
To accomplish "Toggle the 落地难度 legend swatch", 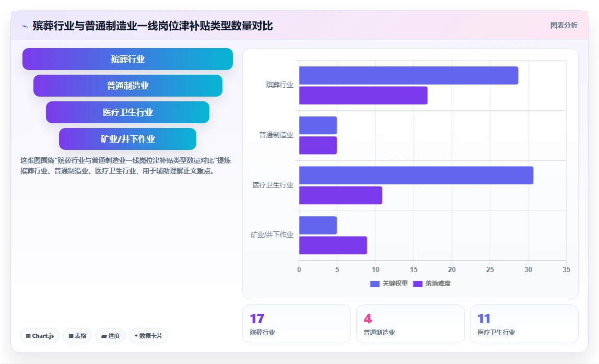I will [x=418, y=284].
